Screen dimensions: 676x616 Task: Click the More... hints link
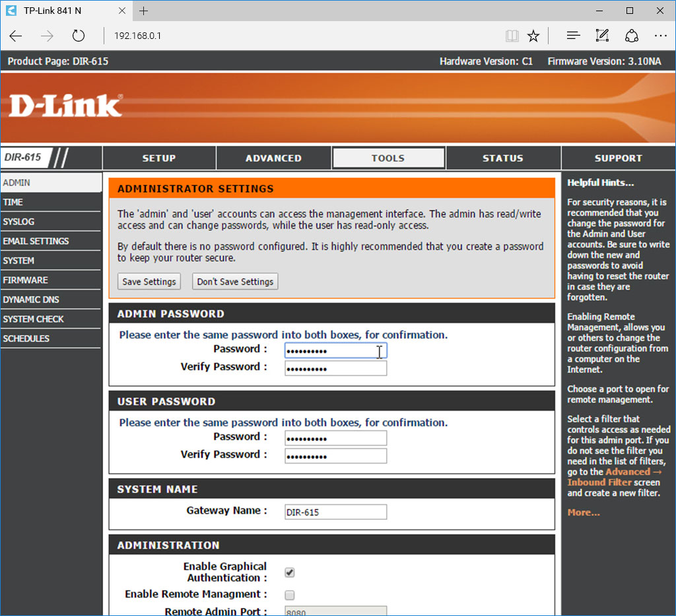pyautogui.click(x=584, y=512)
